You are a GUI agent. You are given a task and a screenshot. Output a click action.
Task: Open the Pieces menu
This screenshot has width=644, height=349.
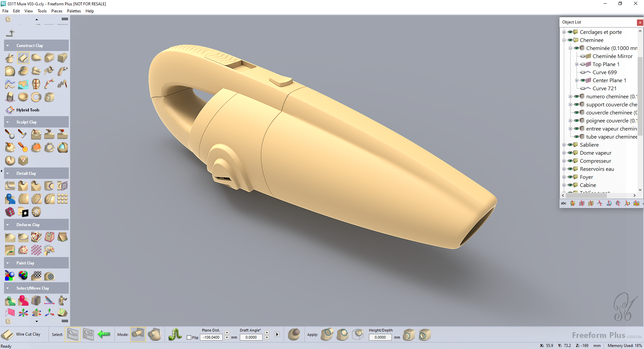[57, 11]
